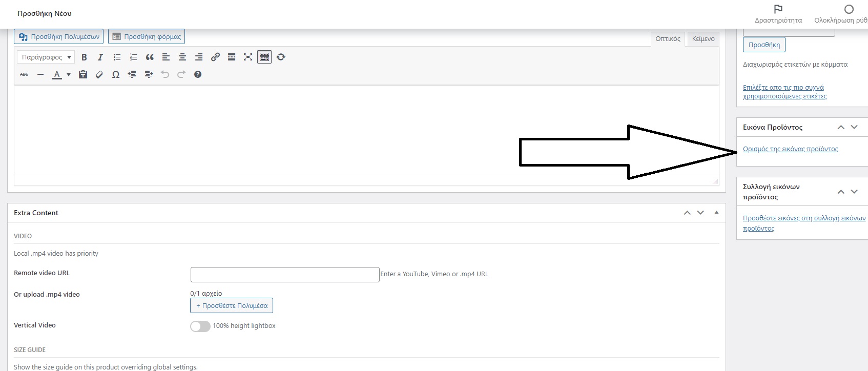Viewport: 868px width, 371px height.
Task: Move Εικόνα Προϊόντος panel up
Action: click(841, 127)
